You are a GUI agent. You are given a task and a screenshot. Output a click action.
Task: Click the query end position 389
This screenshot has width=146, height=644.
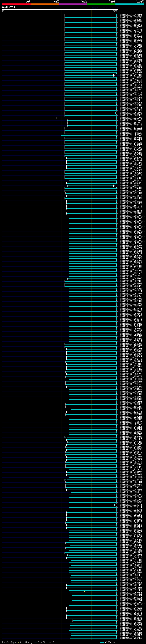[x=115, y=11]
